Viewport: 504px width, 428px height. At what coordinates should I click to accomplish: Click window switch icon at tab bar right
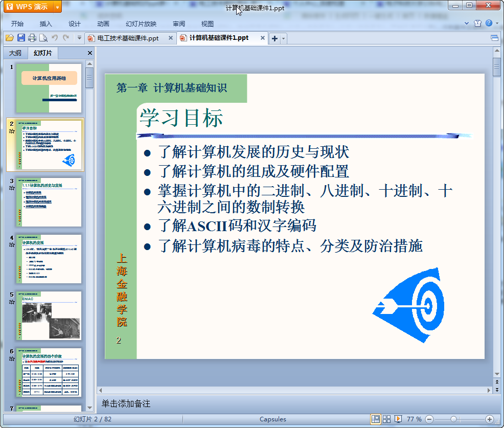pos(494,38)
